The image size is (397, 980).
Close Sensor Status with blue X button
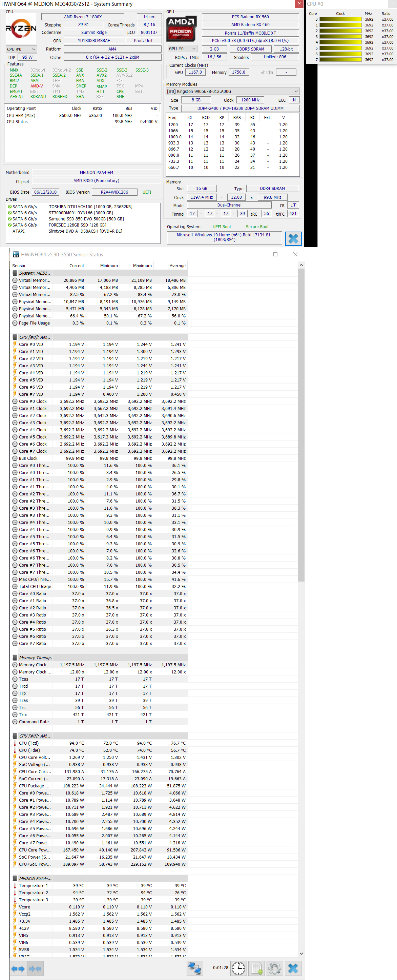pyautogui.click(x=293, y=968)
